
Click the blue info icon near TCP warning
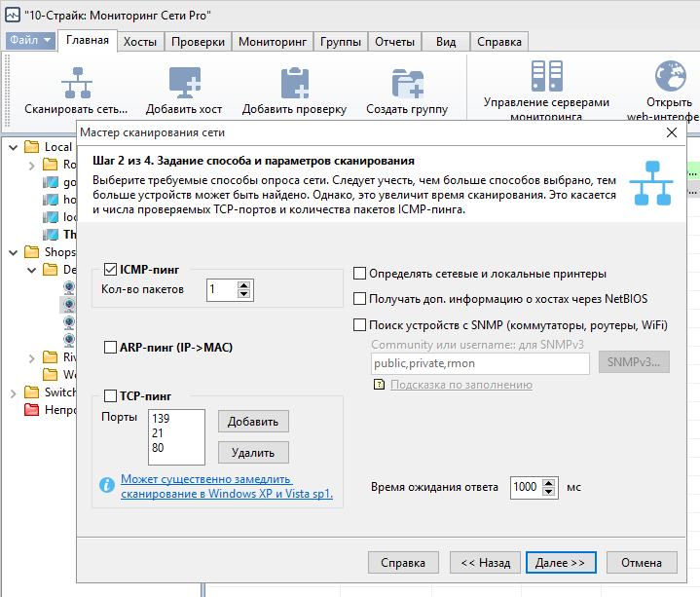tap(107, 484)
